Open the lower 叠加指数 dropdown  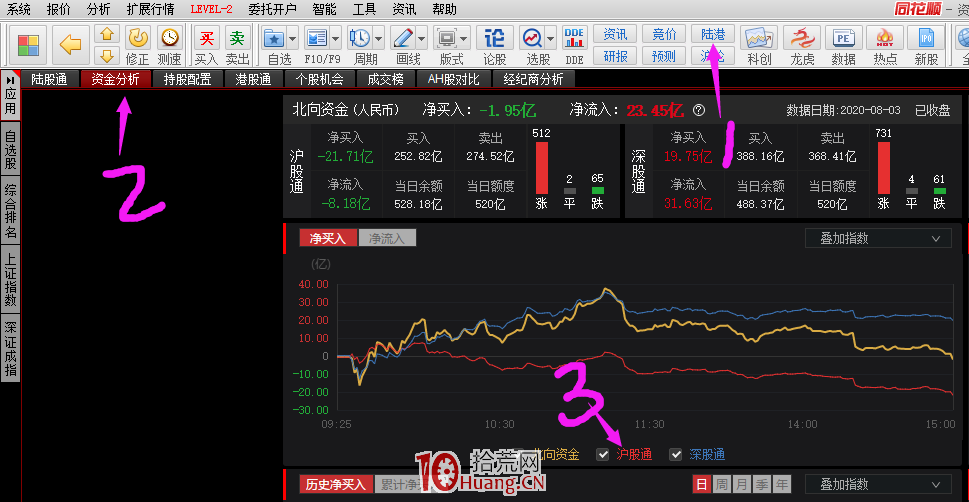click(878, 484)
